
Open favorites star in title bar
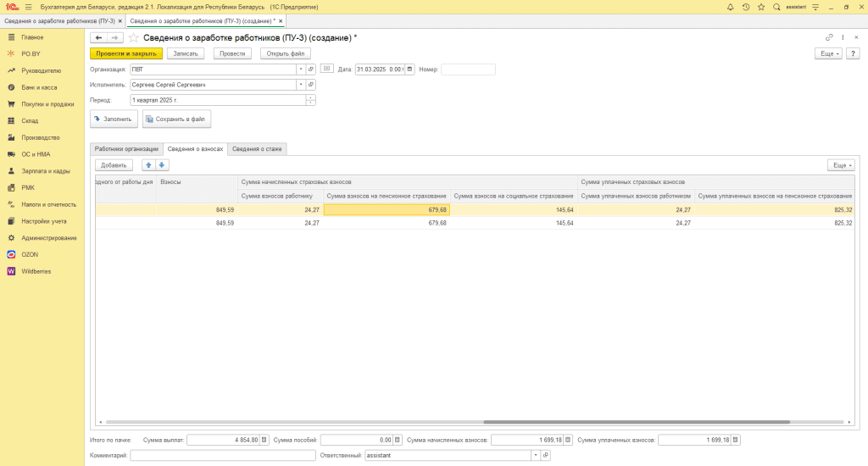pyautogui.click(x=761, y=7)
